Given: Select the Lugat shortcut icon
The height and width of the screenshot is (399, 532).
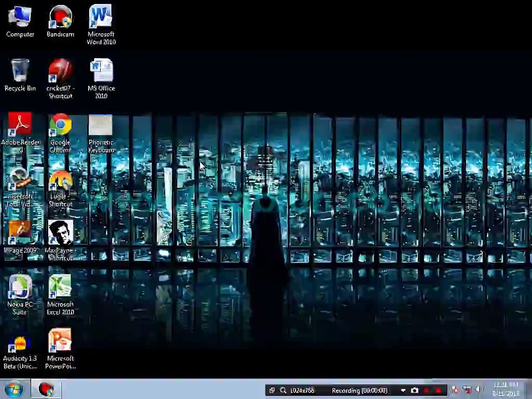Looking at the screenshot, I should tap(60, 188).
